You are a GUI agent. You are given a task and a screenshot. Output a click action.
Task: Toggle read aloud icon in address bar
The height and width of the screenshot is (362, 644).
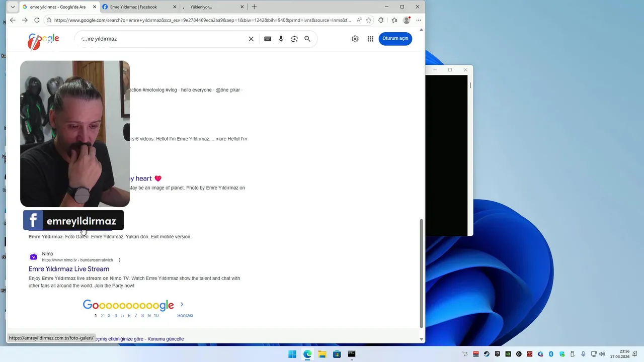click(359, 20)
